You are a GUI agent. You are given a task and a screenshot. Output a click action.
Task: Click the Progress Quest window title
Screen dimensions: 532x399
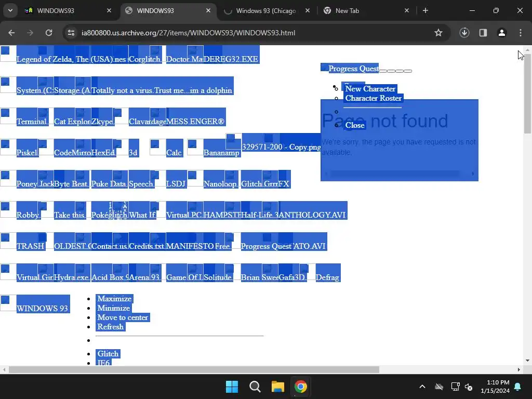point(353,69)
